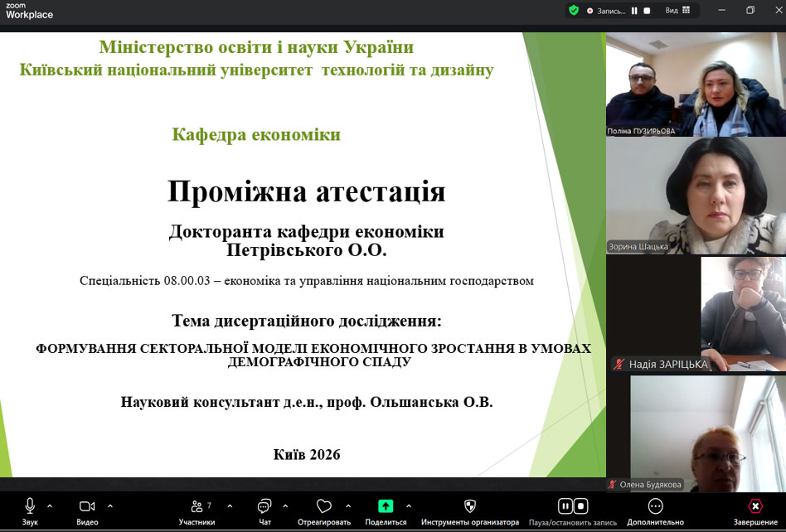Stop recording in the bottom toolbar
The width and height of the screenshot is (786, 532).
point(581,505)
